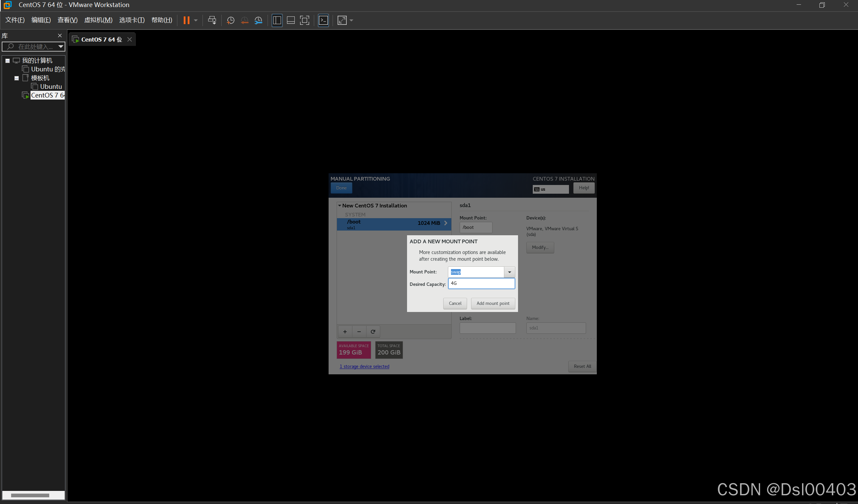Open the 查看(V) menu
The height and width of the screenshot is (504, 858).
(67, 20)
